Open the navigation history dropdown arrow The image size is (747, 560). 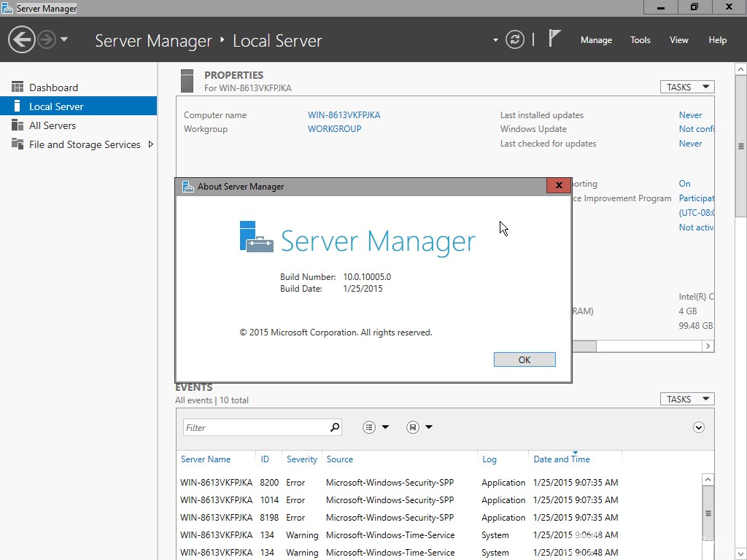[x=64, y=39]
